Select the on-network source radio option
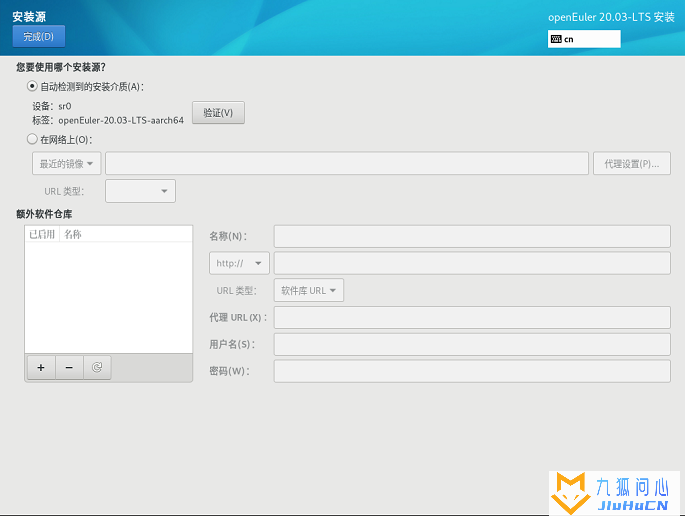The height and width of the screenshot is (516, 685). (32, 139)
